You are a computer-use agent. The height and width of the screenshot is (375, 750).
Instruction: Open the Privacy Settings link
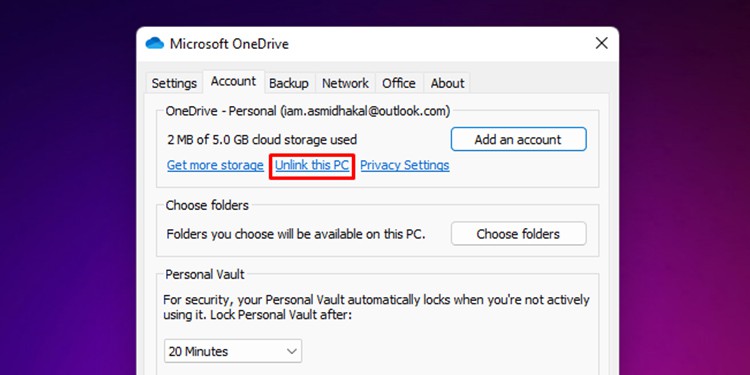[405, 165]
